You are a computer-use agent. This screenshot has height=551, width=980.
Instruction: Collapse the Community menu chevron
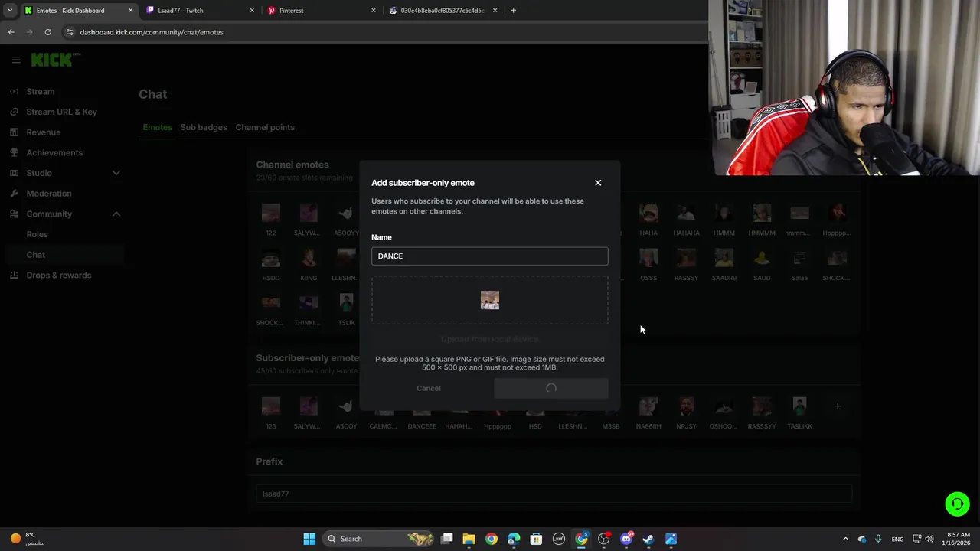click(x=116, y=214)
